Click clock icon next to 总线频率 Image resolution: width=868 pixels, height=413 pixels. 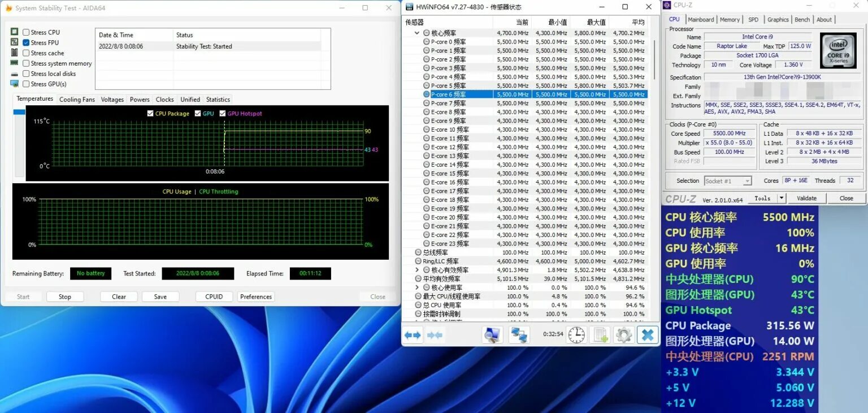418,252
